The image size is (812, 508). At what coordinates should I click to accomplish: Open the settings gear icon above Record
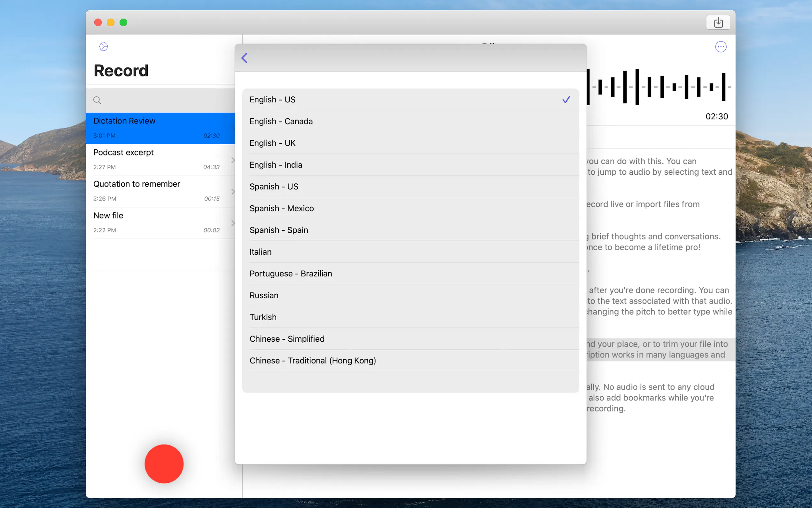click(103, 46)
